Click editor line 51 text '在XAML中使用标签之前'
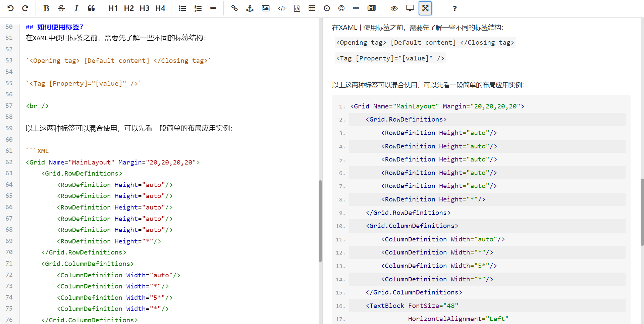The image size is (644, 324). [116, 38]
